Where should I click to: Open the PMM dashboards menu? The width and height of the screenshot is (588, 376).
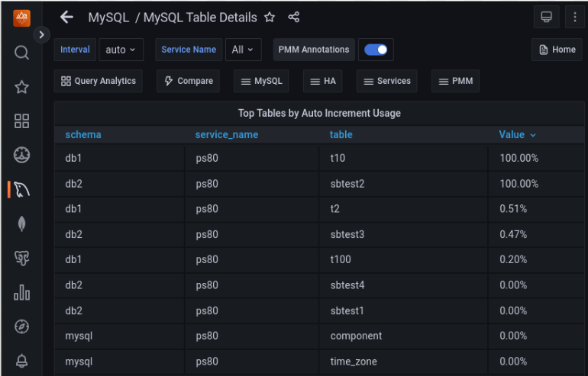456,81
